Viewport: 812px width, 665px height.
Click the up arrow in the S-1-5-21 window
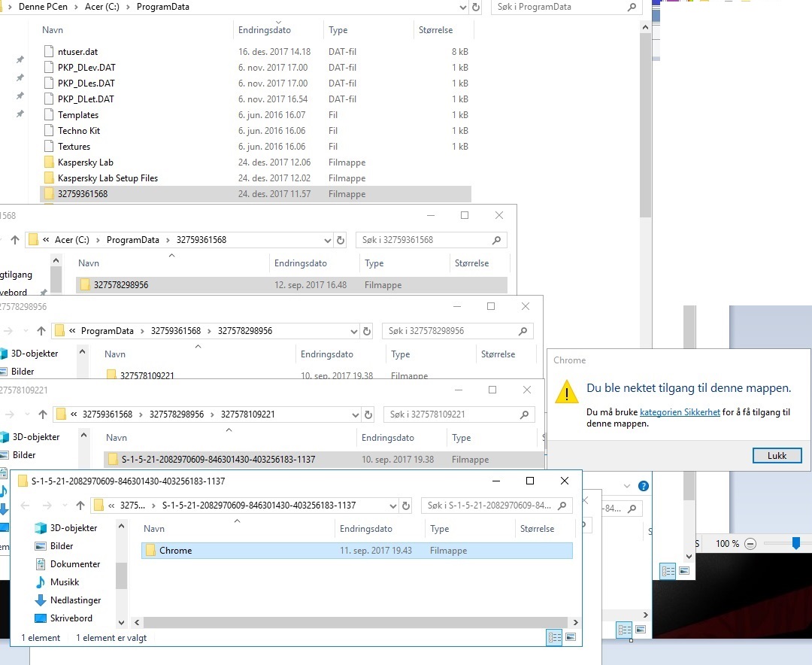[80, 506]
